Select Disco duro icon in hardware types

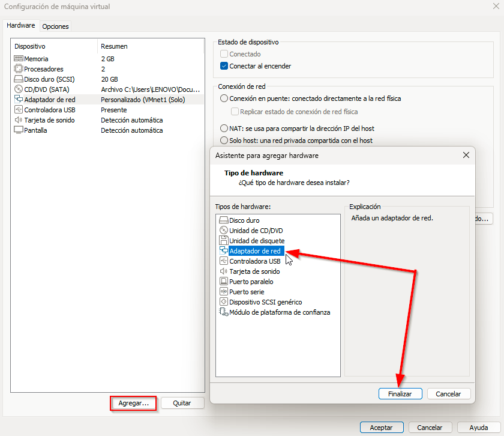pos(224,220)
